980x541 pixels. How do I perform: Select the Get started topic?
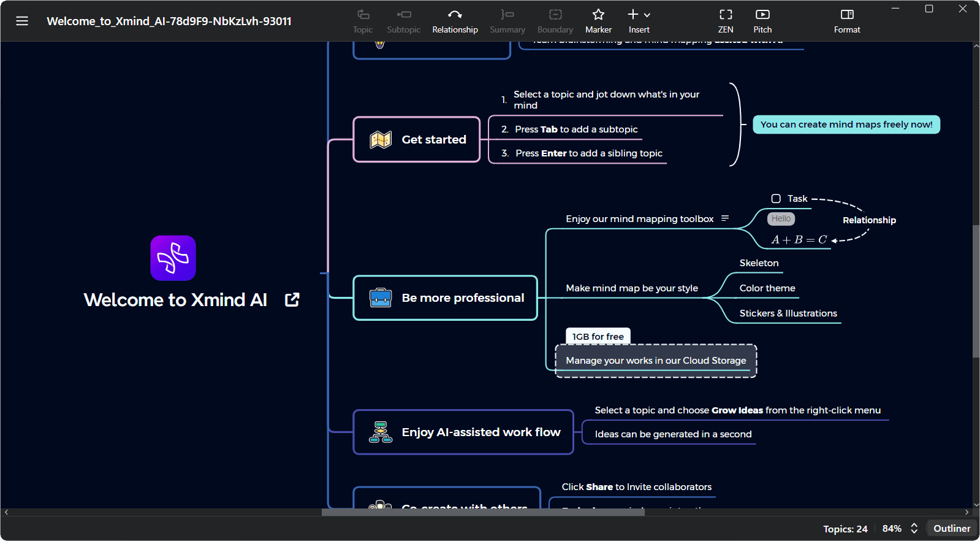coord(417,140)
